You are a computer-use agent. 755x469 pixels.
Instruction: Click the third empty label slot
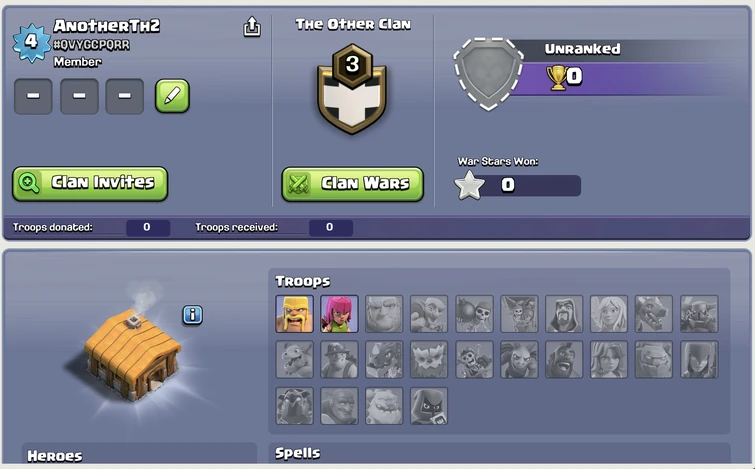coord(125,96)
